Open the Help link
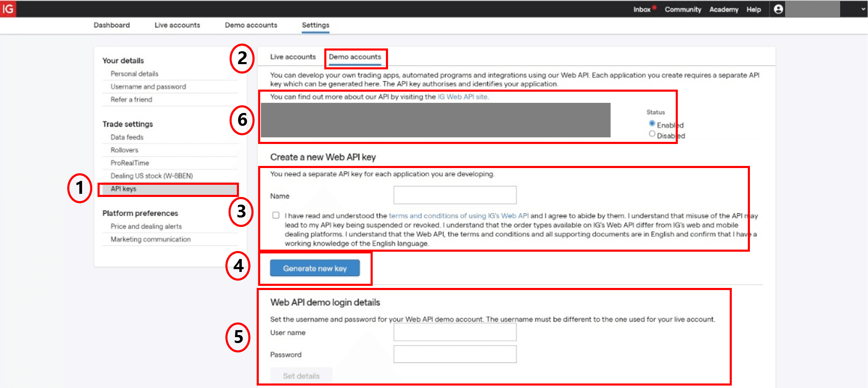This screenshot has height=388, width=868. coord(753,10)
